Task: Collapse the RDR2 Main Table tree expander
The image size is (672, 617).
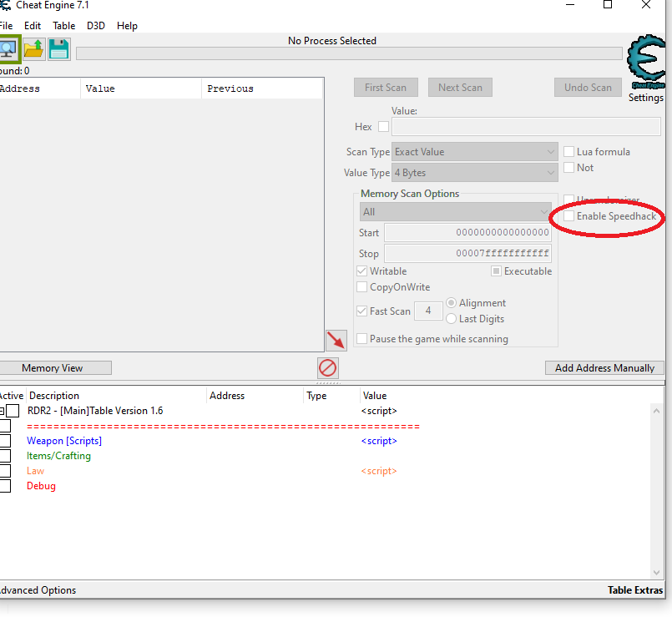Action: (x=2, y=411)
